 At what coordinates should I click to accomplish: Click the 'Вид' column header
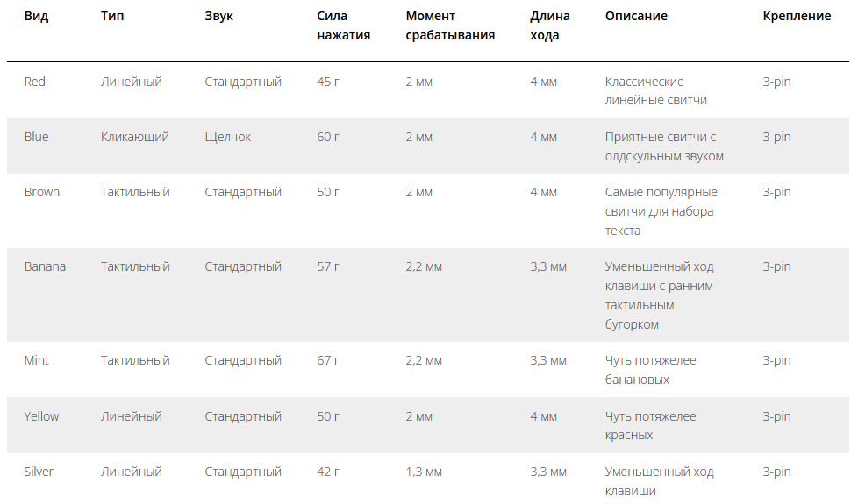[36, 17]
